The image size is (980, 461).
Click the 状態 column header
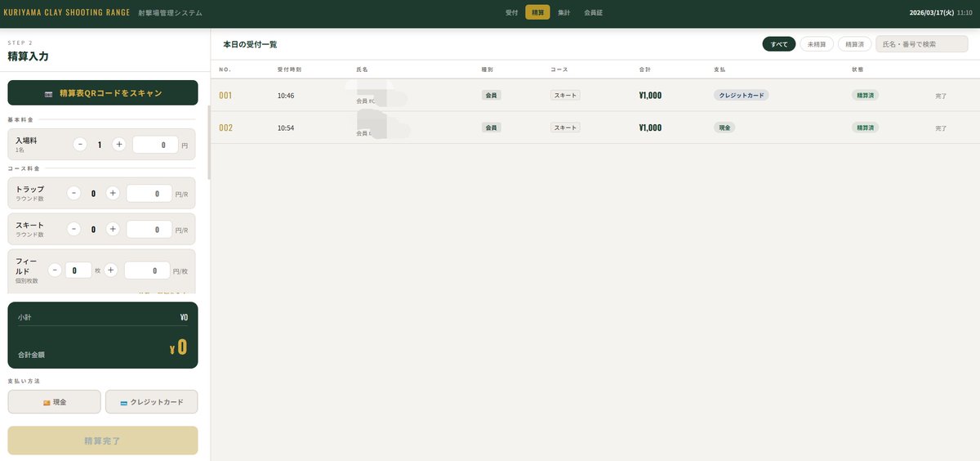point(857,69)
